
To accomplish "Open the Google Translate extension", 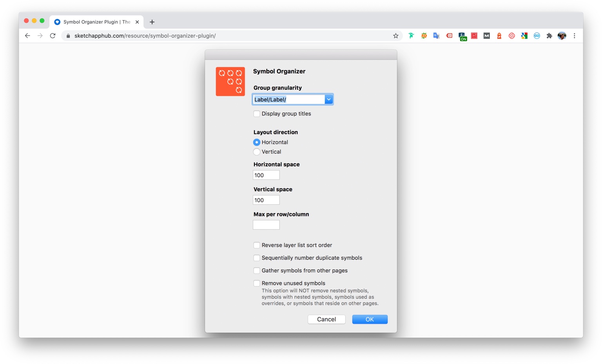I will point(436,36).
